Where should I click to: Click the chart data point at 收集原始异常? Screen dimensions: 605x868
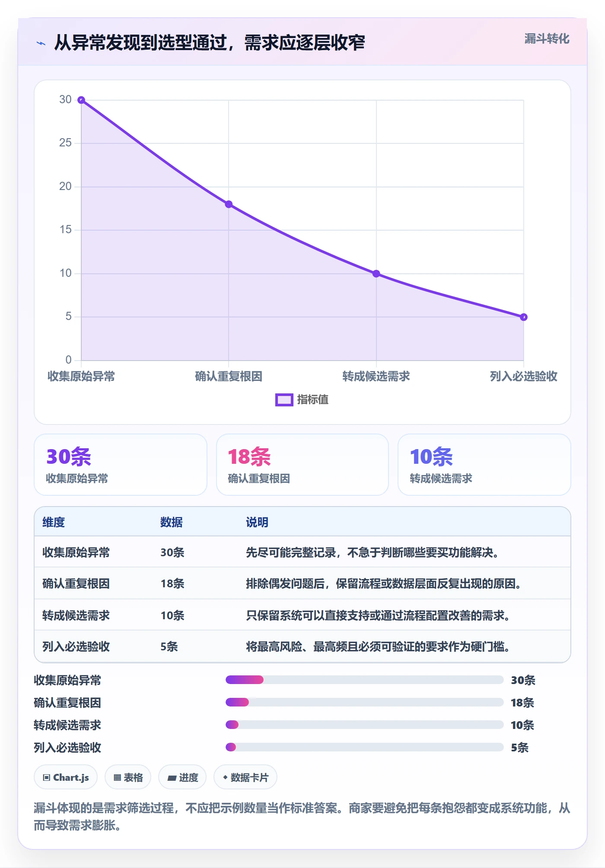pos(81,100)
